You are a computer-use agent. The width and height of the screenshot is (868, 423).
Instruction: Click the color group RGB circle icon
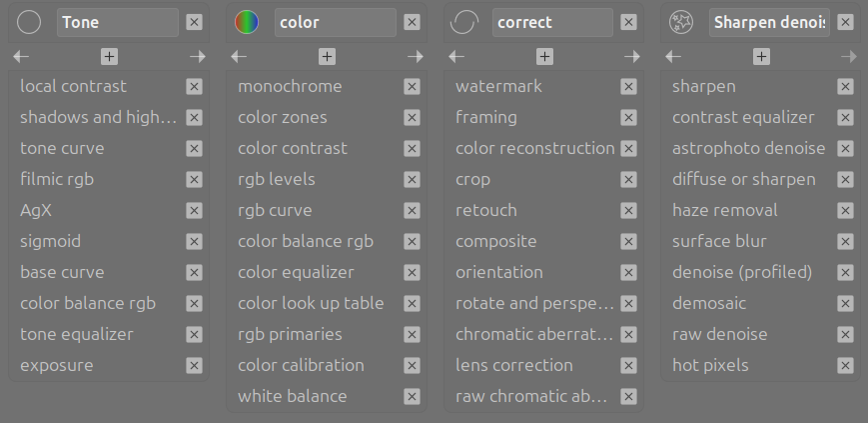pos(247,22)
